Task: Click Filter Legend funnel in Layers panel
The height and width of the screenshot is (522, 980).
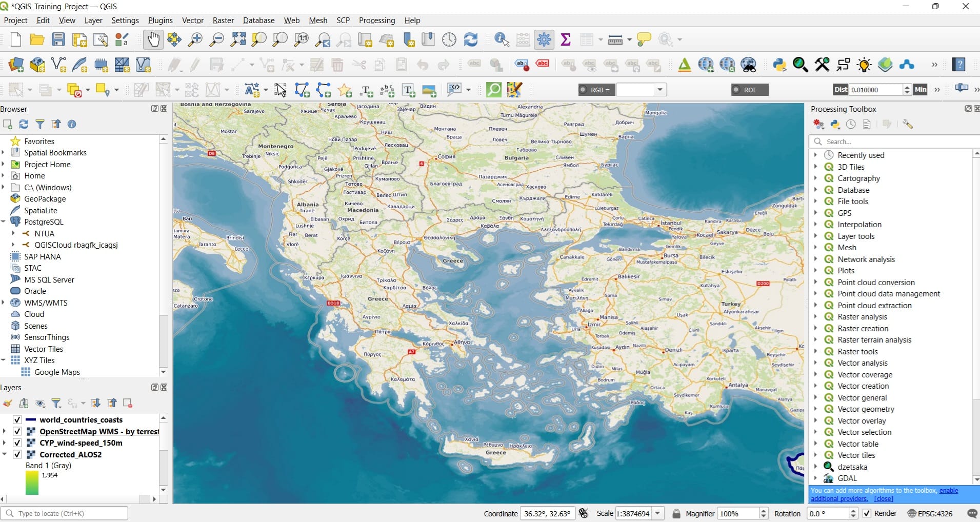Action: [x=56, y=404]
